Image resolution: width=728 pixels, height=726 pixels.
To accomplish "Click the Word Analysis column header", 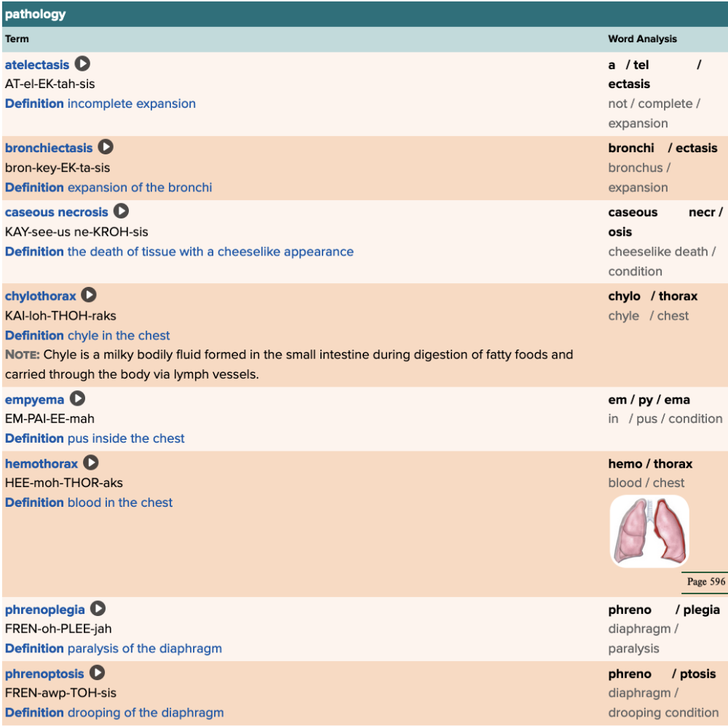I will coord(642,39).
